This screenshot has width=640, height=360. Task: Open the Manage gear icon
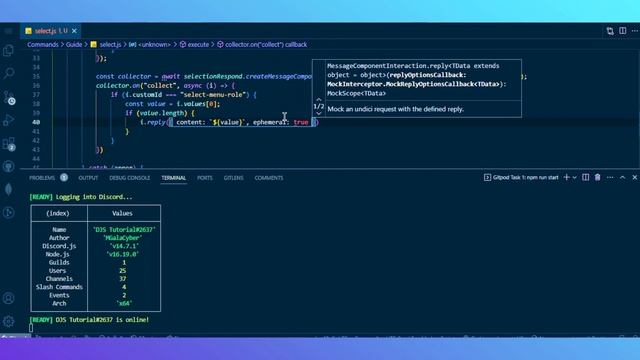[9, 322]
